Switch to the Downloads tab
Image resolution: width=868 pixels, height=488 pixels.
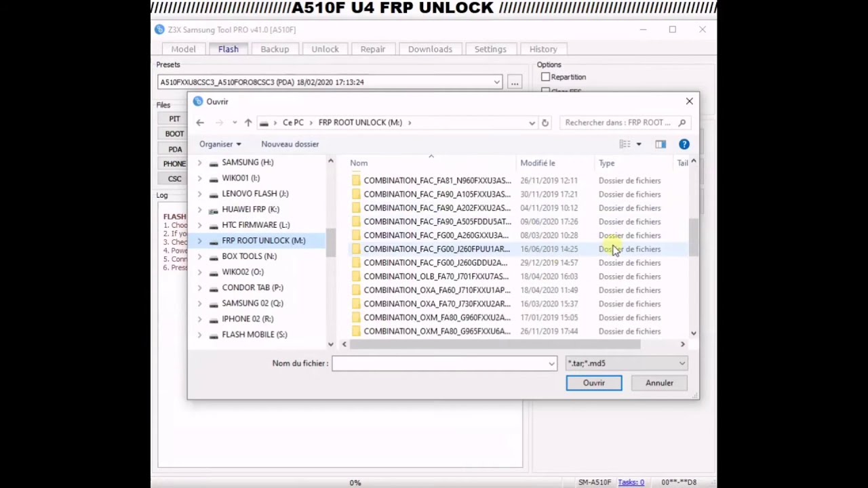coord(430,49)
